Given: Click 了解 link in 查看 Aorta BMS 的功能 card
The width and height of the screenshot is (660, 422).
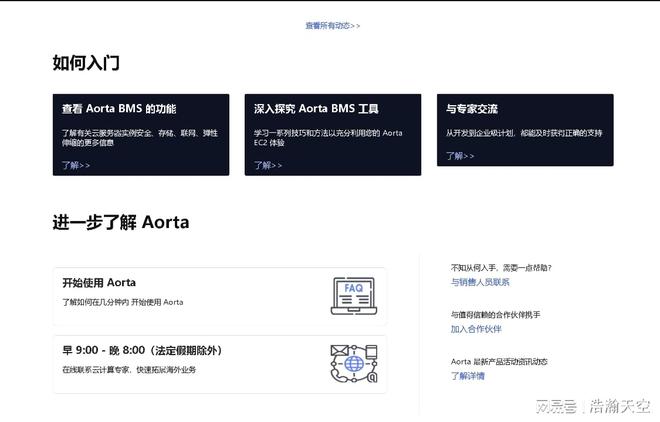Looking at the screenshot, I should 76,165.
